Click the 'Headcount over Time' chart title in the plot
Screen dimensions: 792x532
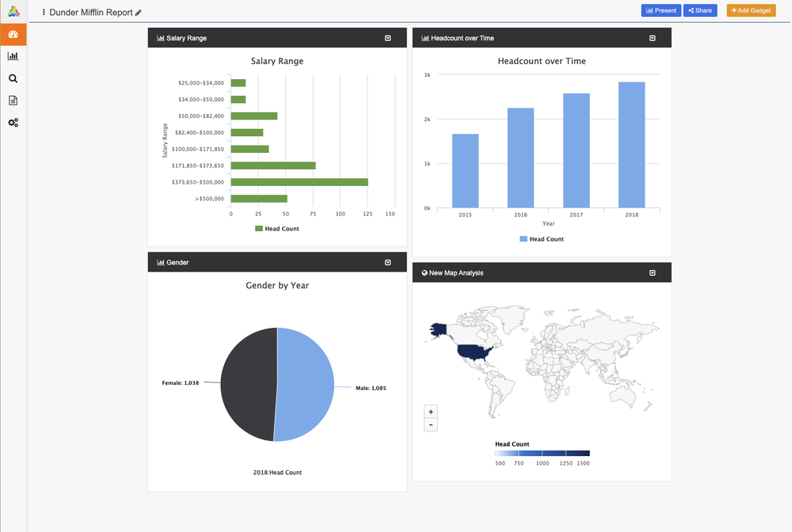(x=542, y=61)
